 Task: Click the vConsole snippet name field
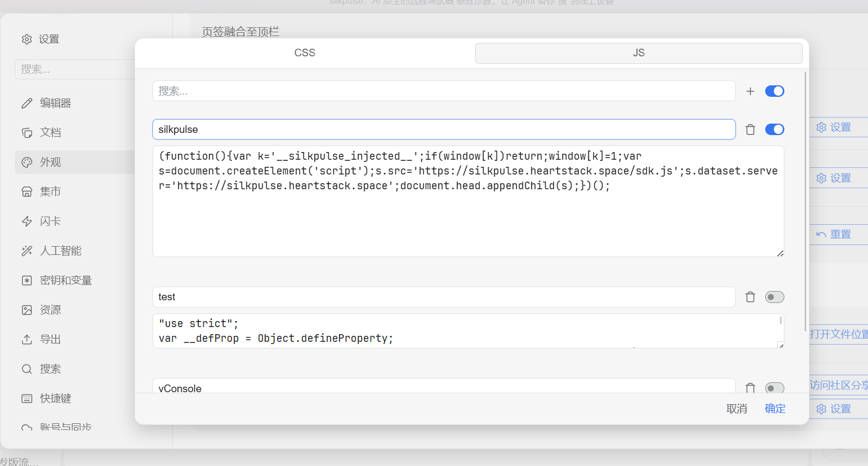[444, 386]
